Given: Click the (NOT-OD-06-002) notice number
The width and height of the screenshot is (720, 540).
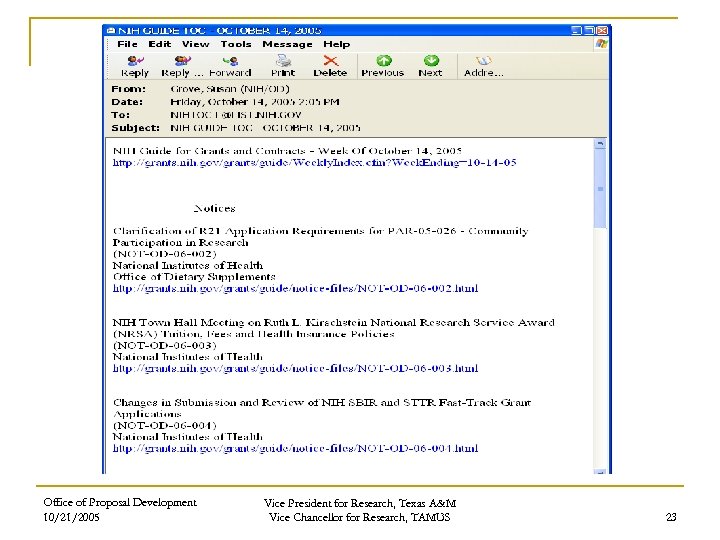Looking at the screenshot, I should click(164, 254).
